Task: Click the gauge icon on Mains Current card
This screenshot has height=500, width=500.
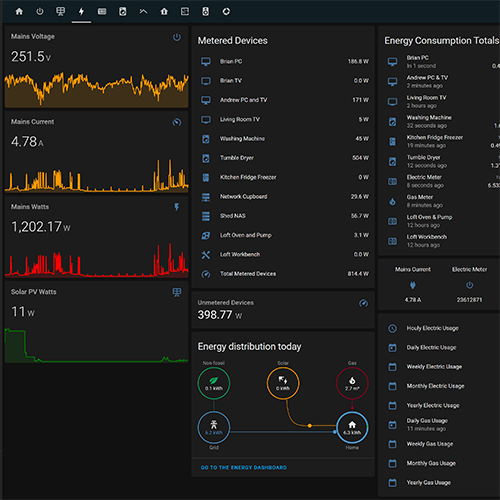Action: coord(177,122)
